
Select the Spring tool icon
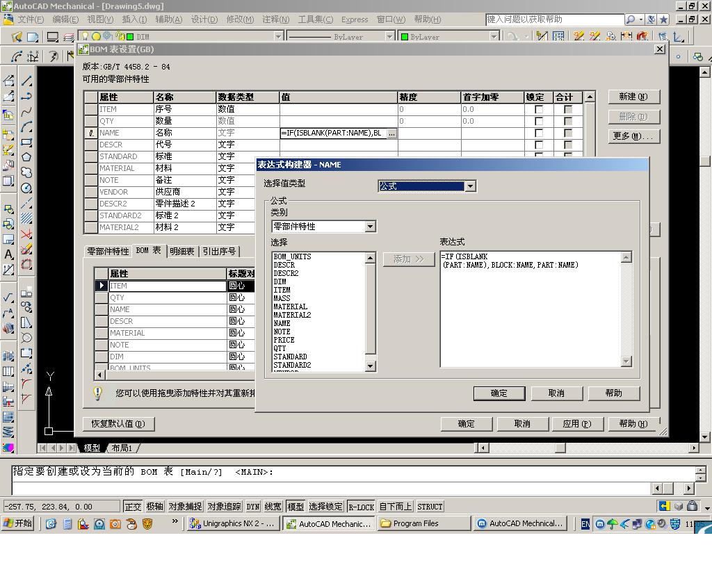click(x=8, y=432)
